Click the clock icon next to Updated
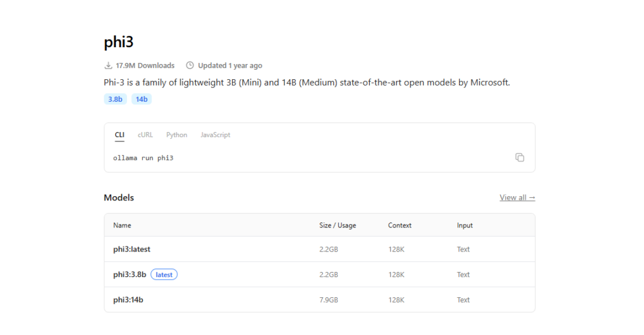This screenshot has height=335, width=644. pyautogui.click(x=190, y=65)
